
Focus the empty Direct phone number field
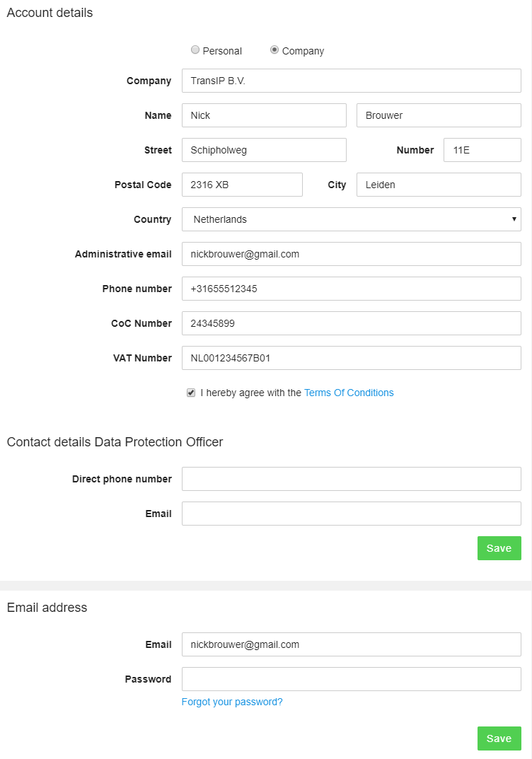[x=352, y=479]
